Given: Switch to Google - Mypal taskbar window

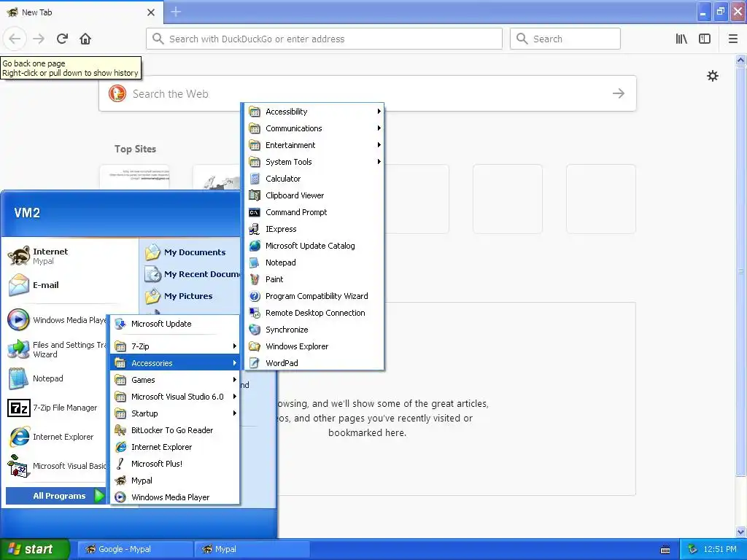Looking at the screenshot, I should pos(135,549).
